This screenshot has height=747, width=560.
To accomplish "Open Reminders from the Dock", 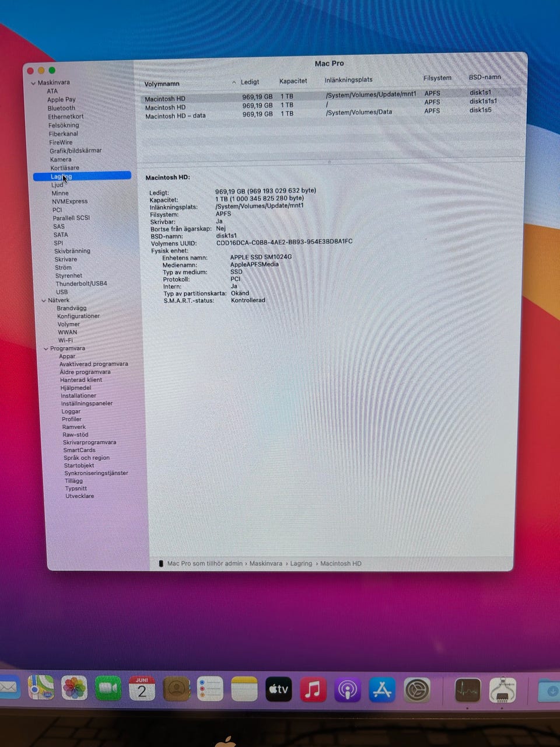I will (209, 690).
